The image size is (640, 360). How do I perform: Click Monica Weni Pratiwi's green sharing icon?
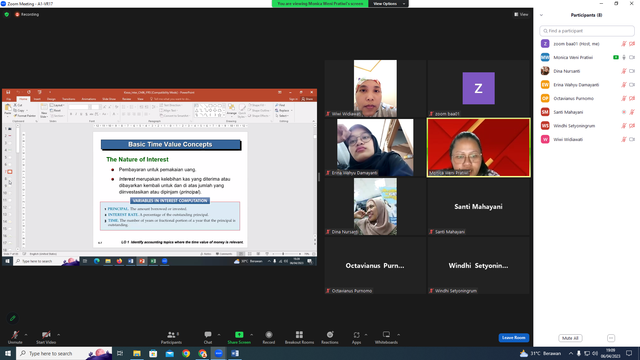tap(616, 58)
